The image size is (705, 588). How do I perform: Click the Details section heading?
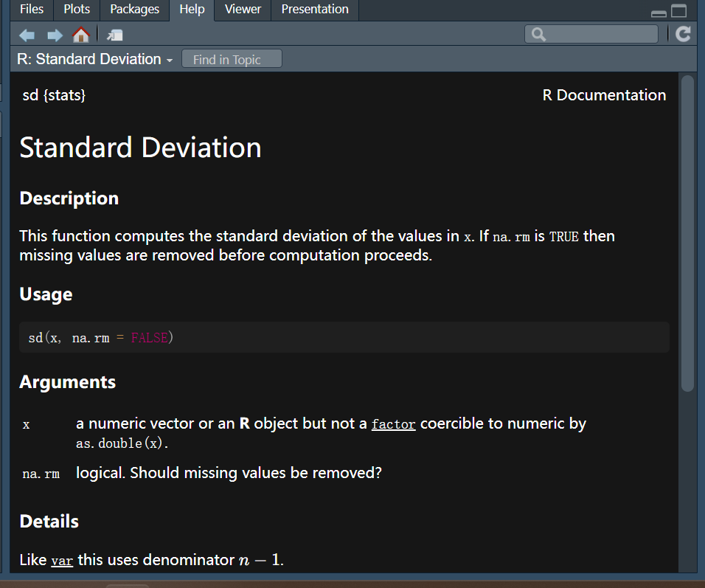point(49,522)
